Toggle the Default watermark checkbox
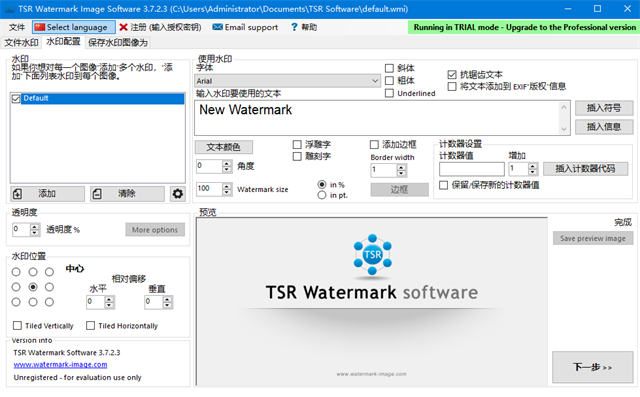 [16, 99]
